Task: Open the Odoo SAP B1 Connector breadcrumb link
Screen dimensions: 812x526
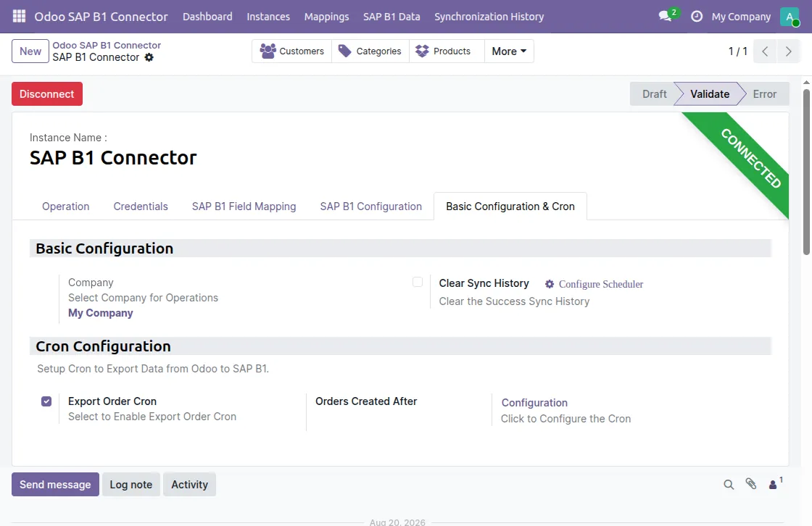Action: point(107,45)
